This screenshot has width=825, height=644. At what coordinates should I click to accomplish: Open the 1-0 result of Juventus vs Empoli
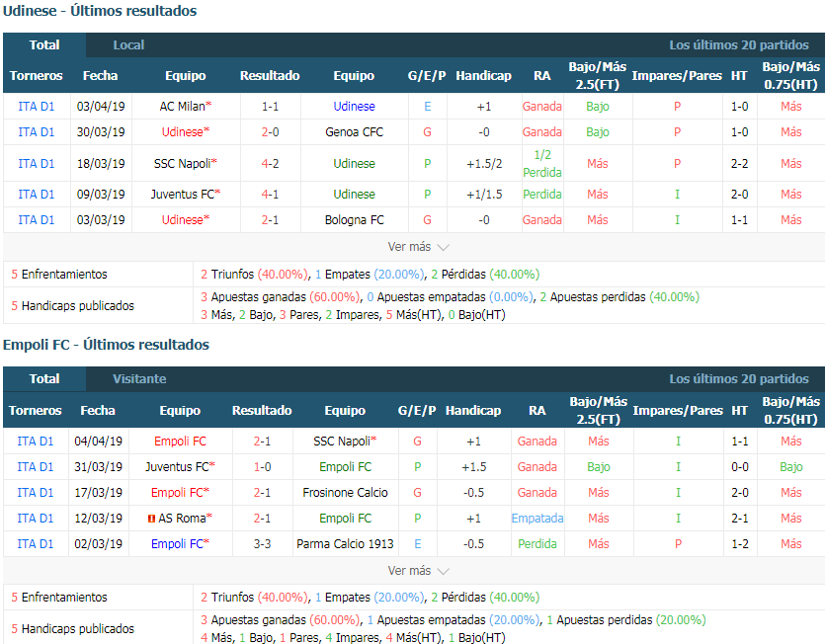click(x=262, y=466)
